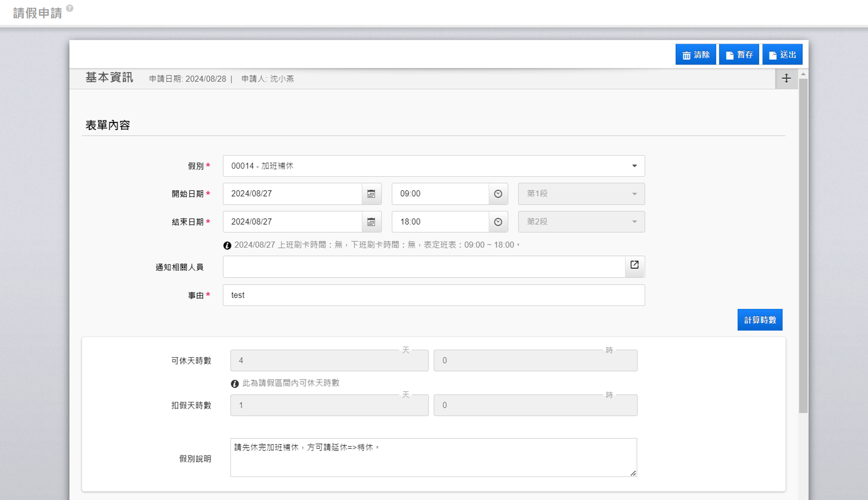
Task: Click the info icon beside punch time note
Action: (x=227, y=246)
